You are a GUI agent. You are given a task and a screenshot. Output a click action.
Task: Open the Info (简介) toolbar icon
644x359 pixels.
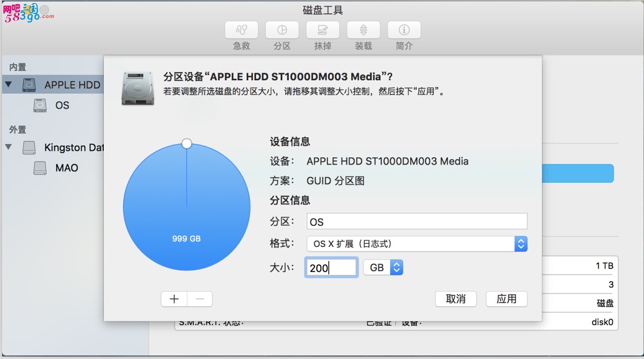(x=404, y=30)
